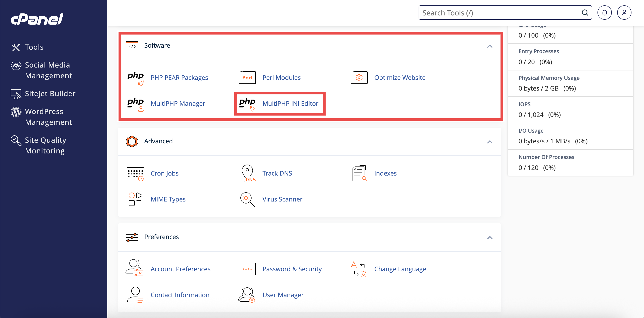Image resolution: width=644 pixels, height=318 pixels.
Task: Open the Cron Jobs tool
Action: (164, 173)
